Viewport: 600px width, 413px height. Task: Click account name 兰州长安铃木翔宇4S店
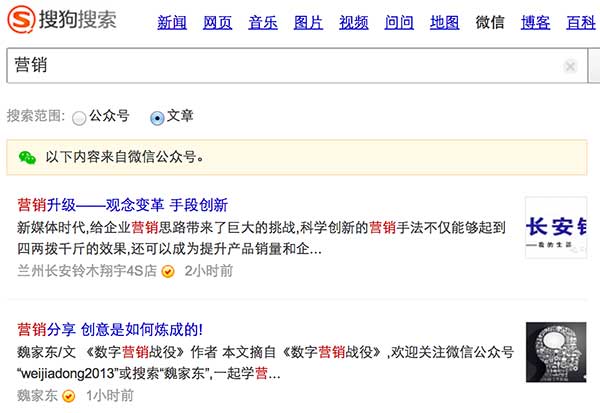[87, 271]
